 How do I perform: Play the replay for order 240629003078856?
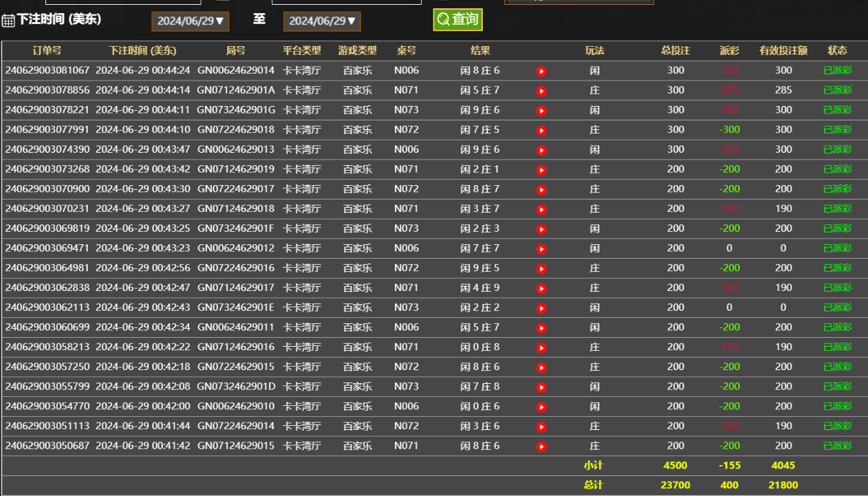(x=541, y=91)
